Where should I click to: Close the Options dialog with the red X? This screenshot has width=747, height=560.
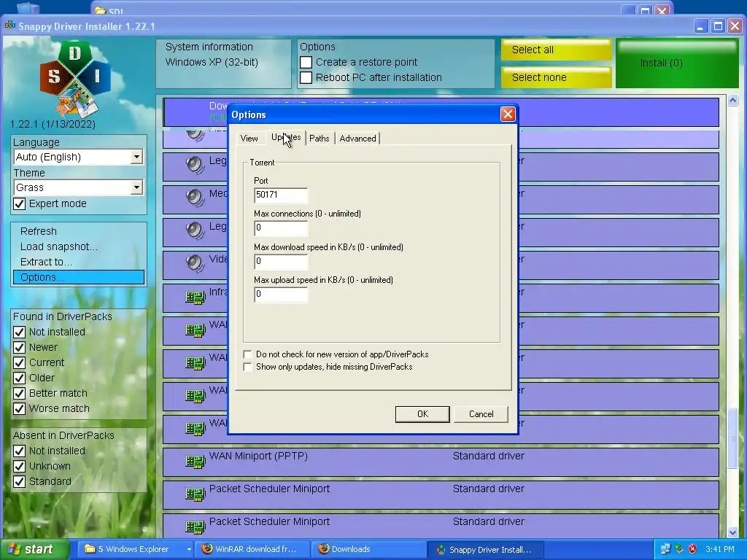pyautogui.click(x=508, y=114)
